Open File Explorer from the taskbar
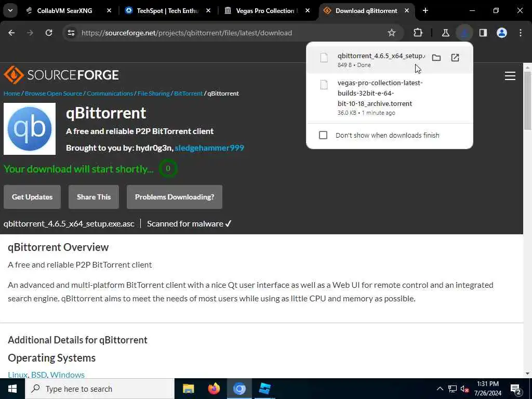This screenshot has width=532, height=399. 188,389
